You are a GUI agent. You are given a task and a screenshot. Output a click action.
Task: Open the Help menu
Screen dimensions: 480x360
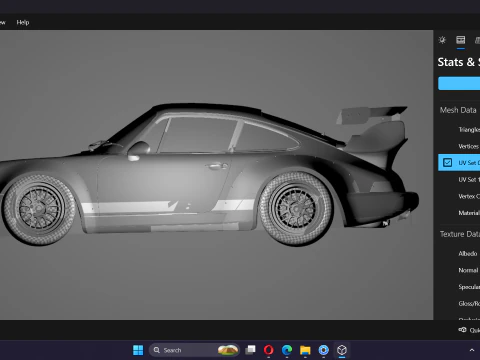(23, 22)
